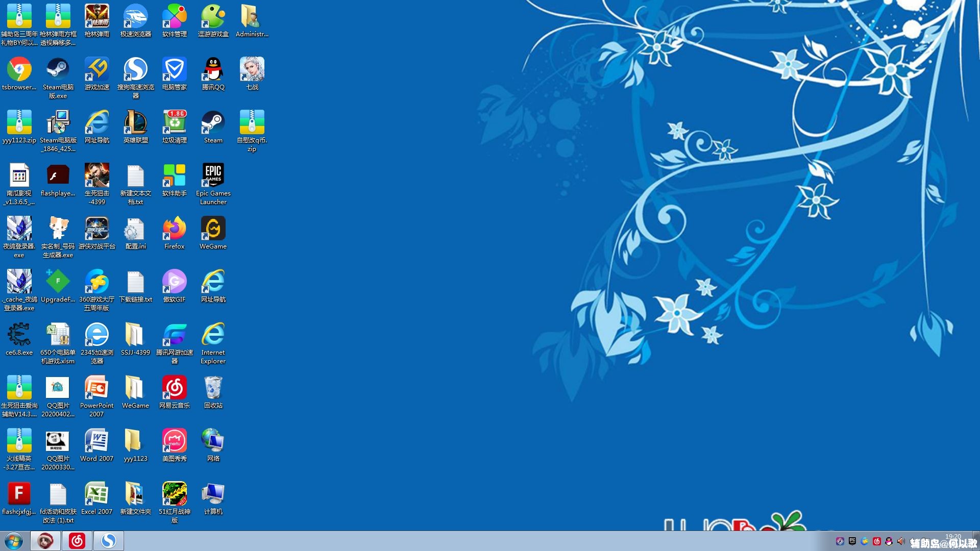Screen dimensions: 980x551
Task: Open the NetEase Cloud Music taskbar button
Action: 77,541
